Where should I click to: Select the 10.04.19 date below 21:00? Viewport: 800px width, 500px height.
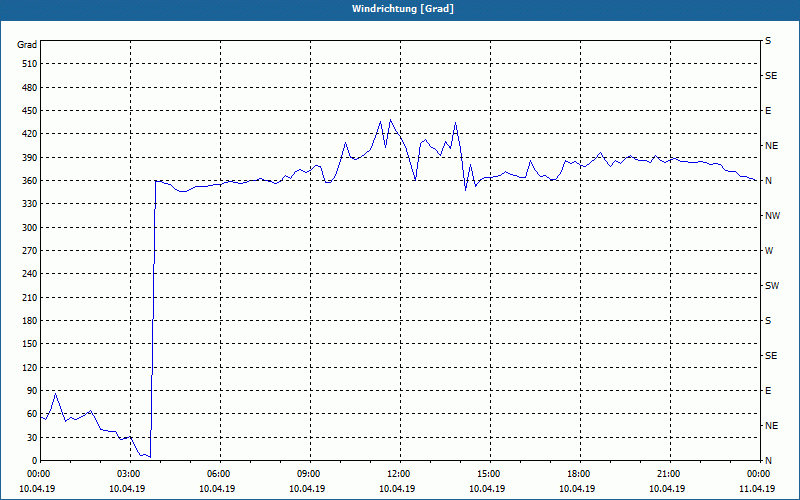(x=667, y=488)
